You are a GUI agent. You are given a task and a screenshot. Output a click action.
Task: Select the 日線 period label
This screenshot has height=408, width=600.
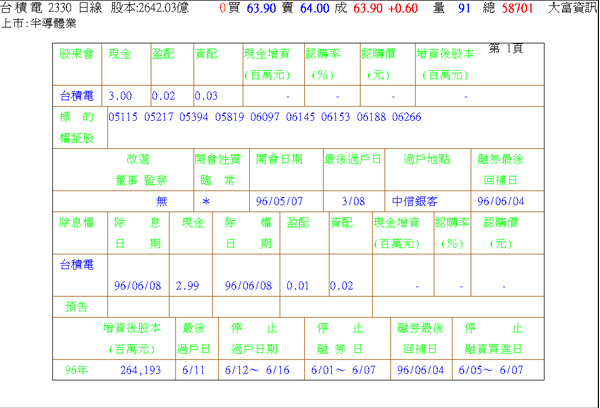point(90,8)
